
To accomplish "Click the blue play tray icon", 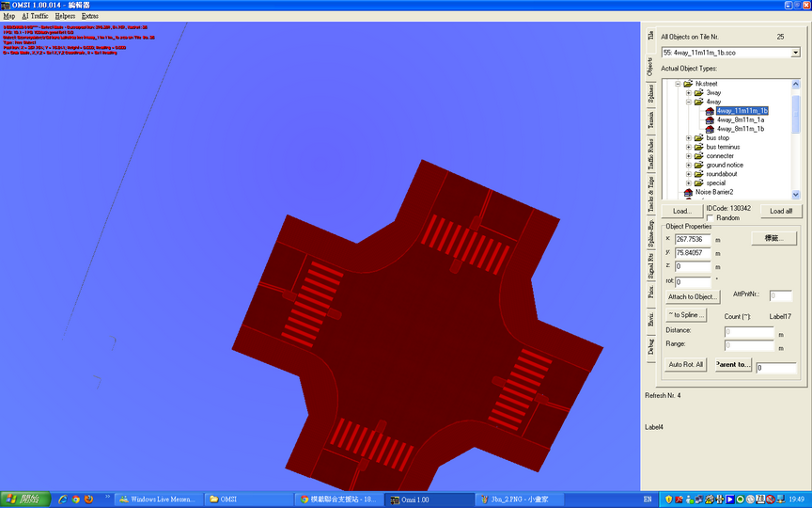I will [729, 500].
